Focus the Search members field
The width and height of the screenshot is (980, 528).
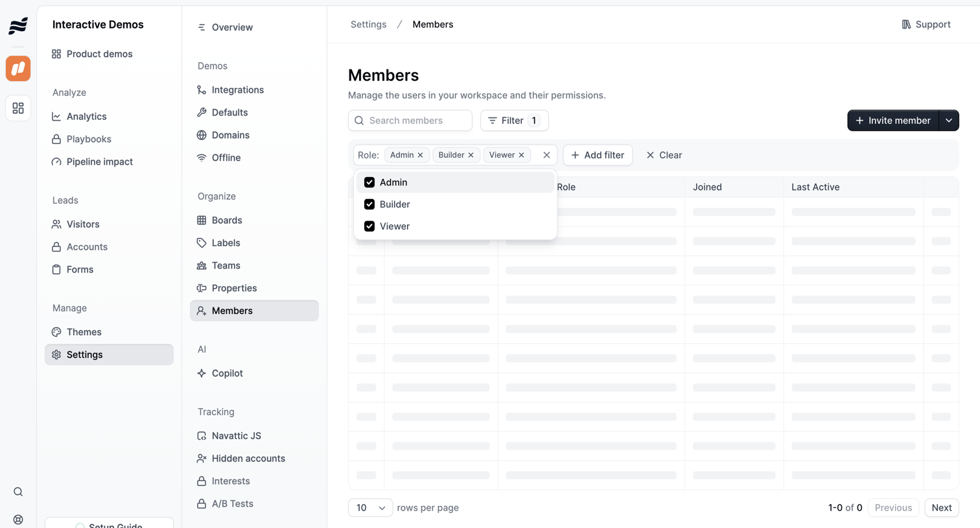410,121
